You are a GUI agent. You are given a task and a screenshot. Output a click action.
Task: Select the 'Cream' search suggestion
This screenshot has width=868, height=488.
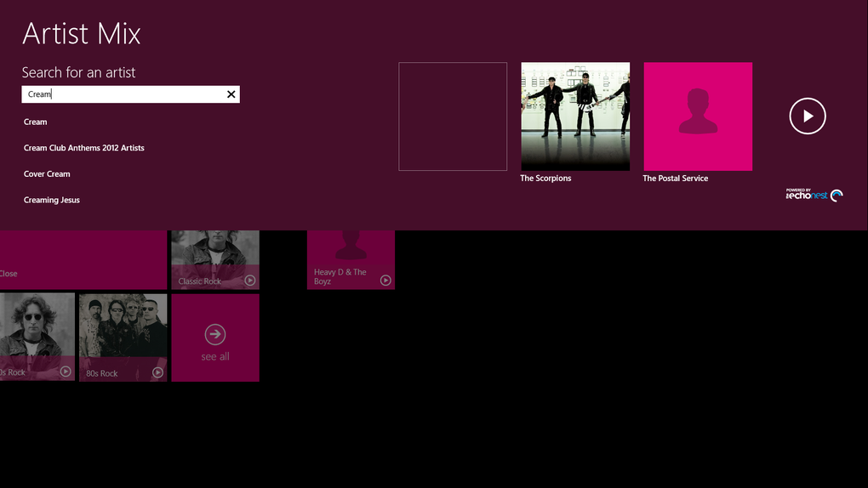click(x=36, y=122)
